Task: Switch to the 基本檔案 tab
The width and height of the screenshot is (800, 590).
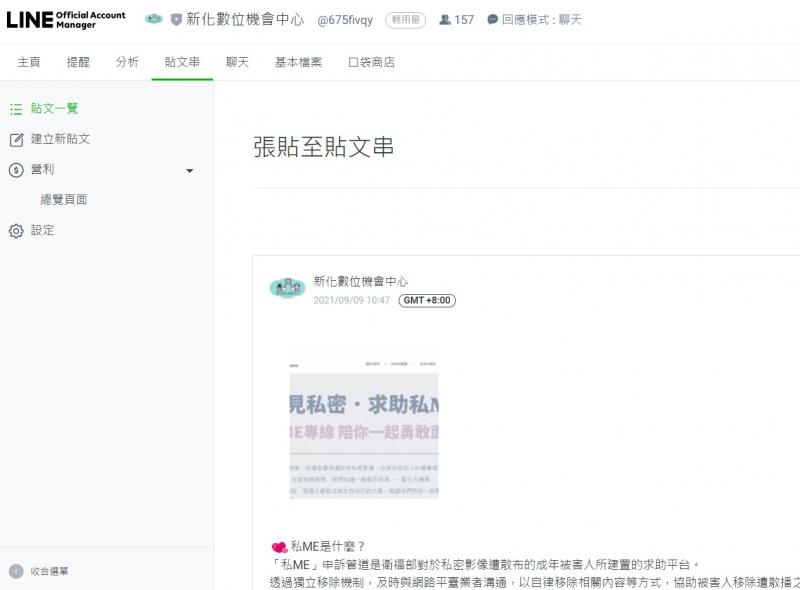Action: click(x=295, y=61)
